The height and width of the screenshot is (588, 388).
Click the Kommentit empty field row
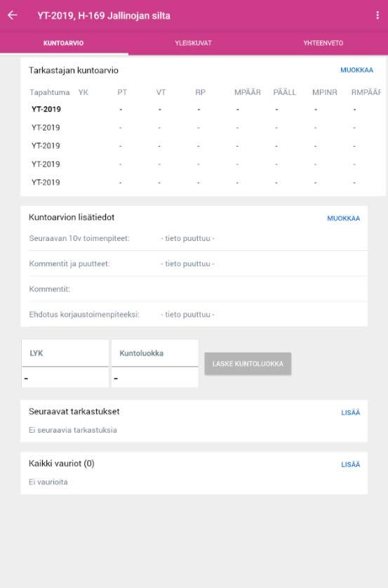coord(198,289)
